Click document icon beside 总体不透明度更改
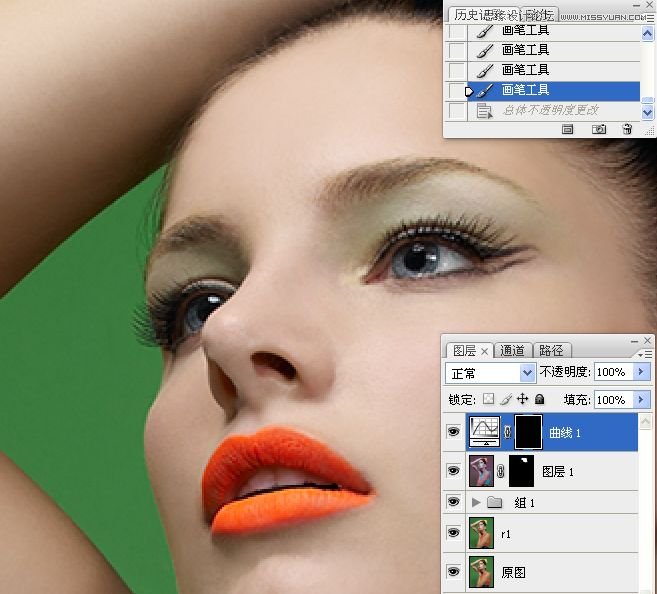Screen dimensions: 657x594 (x=485, y=111)
